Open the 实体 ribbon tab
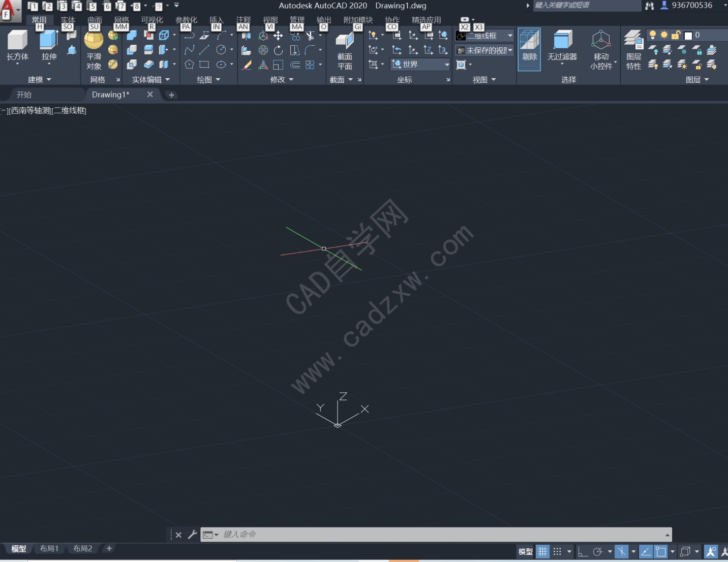Screen dimensions: 728x562 68,20
